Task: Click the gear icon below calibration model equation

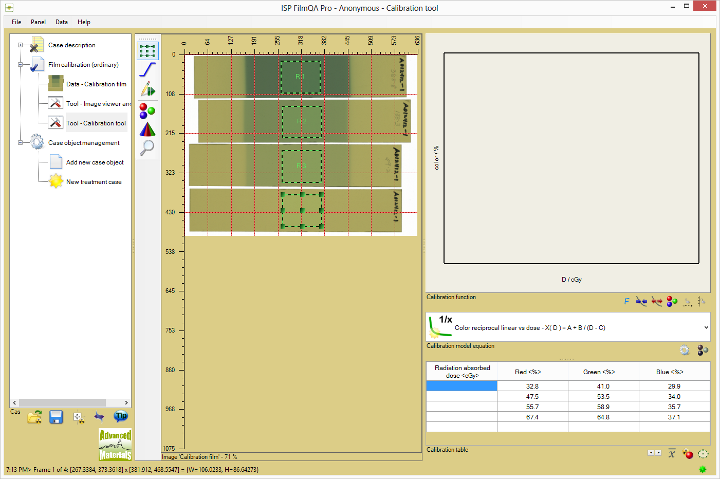Action: point(685,350)
